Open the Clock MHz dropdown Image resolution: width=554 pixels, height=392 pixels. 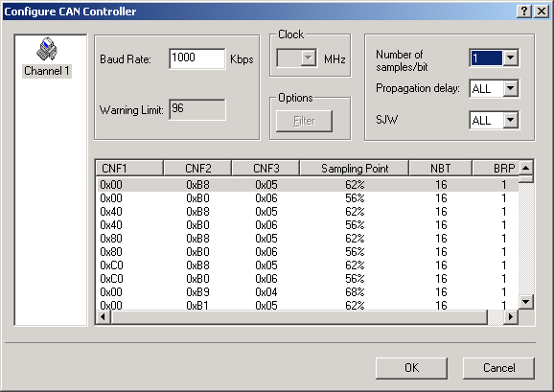tap(309, 58)
